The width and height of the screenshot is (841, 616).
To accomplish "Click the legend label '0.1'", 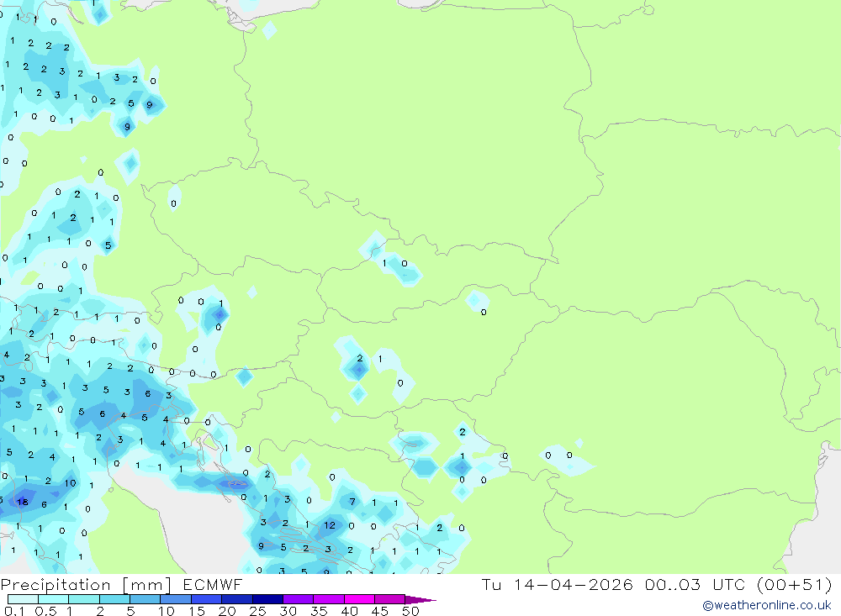I will click(x=14, y=611).
